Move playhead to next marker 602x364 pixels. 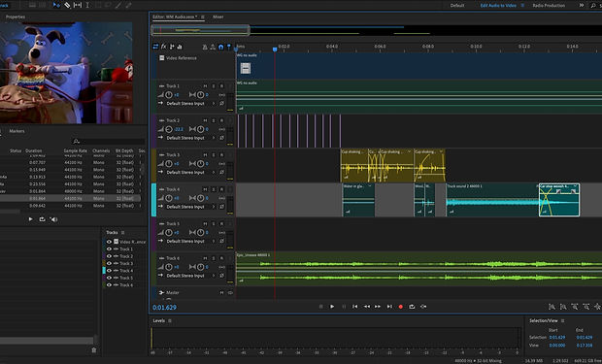coord(389,307)
